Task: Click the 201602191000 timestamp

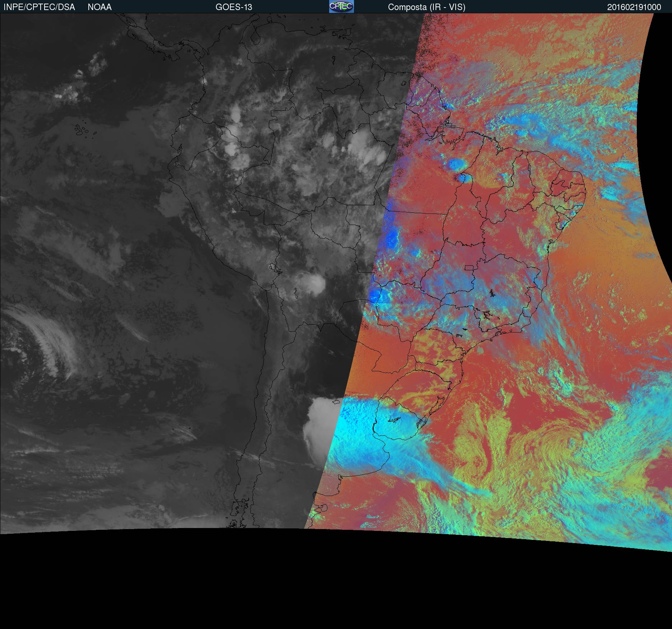Action: (634, 7)
